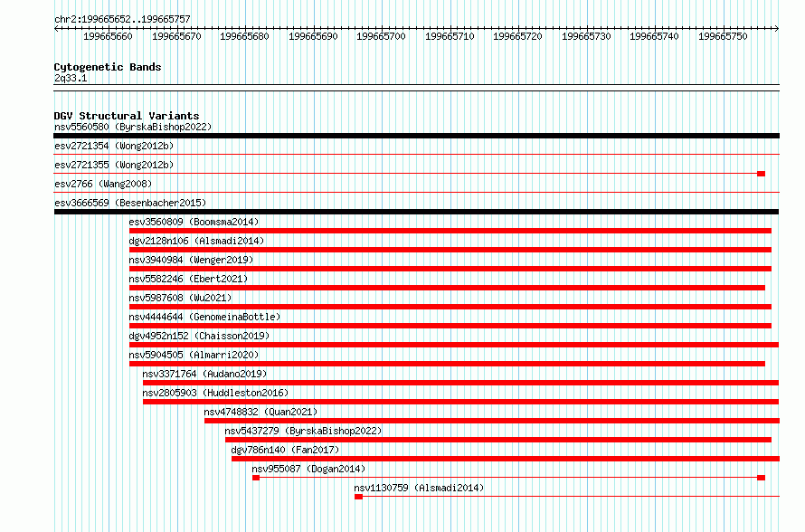Select the 2q33.1 band label
The image size is (805, 532).
(x=71, y=78)
